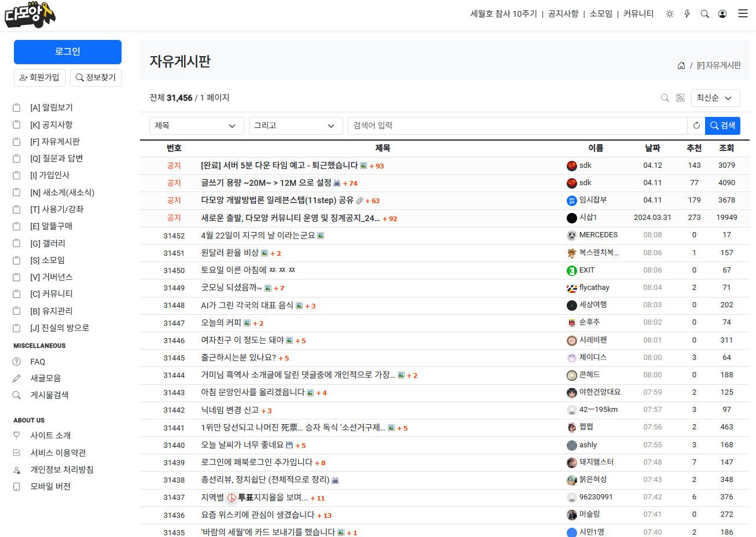Click the 개인정보 처리방침 person-lock icon
756x537 pixels.
(x=17, y=470)
